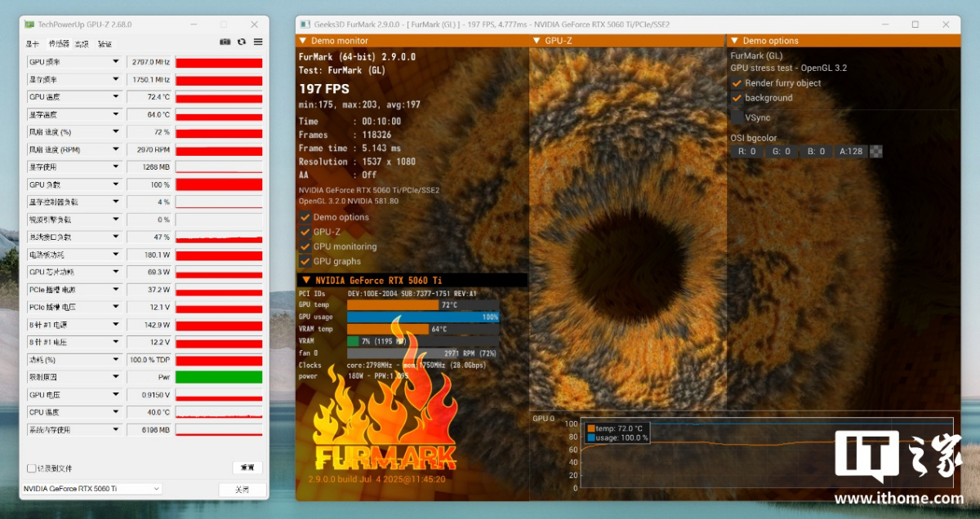Collapse the GPU-Z panel in FurMark
The image size is (980, 519).
click(x=536, y=41)
